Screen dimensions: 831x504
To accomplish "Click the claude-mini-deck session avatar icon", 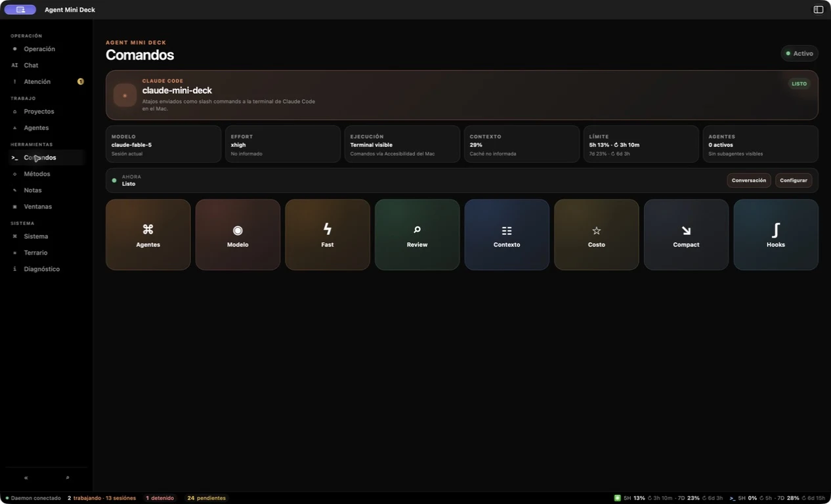I will (125, 95).
